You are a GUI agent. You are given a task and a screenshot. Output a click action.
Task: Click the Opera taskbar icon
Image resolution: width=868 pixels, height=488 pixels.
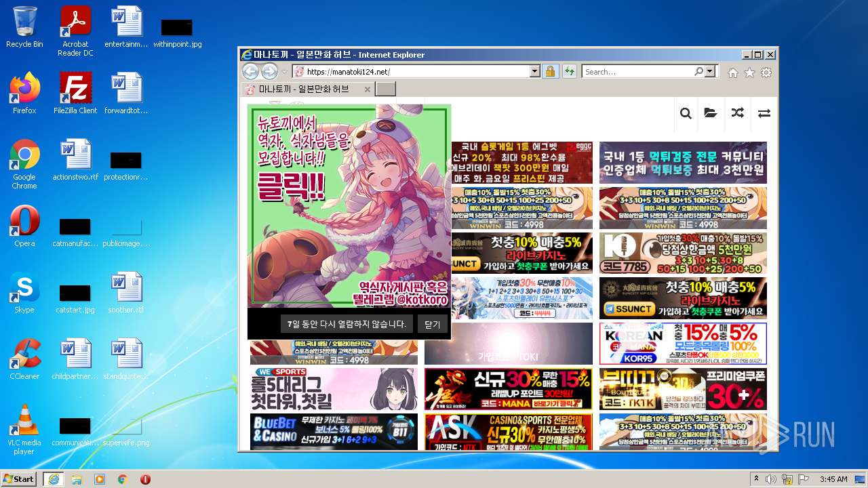[145, 479]
